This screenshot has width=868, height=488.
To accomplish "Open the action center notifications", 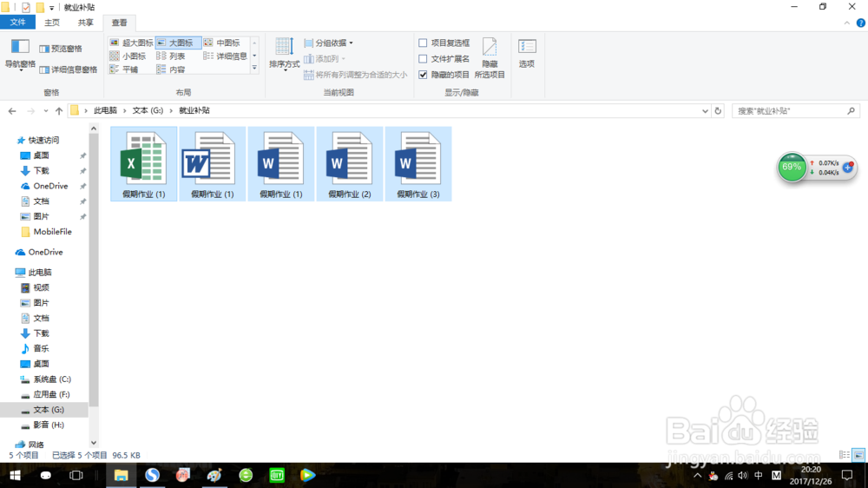I will coord(847,475).
